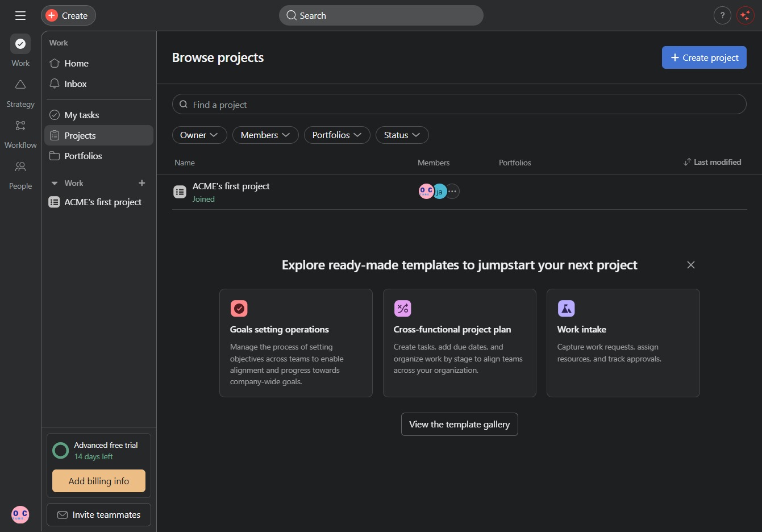Select the Cross-functional project plan template
The width and height of the screenshot is (762, 532).
460,343
